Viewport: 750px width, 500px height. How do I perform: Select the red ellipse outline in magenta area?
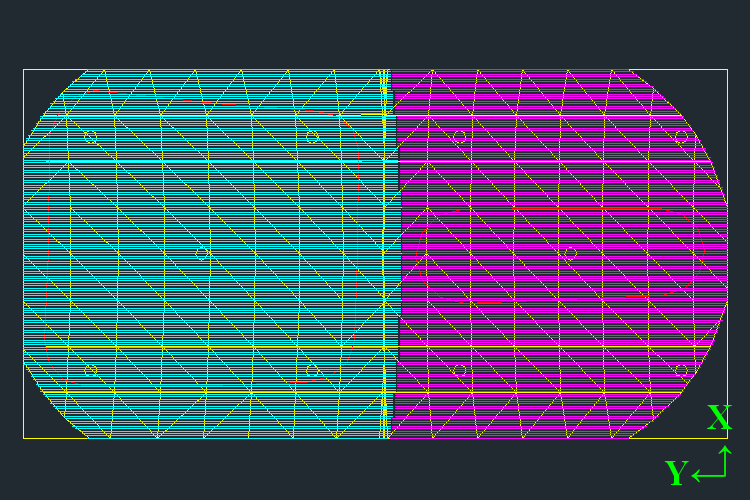(x=560, y=255)
